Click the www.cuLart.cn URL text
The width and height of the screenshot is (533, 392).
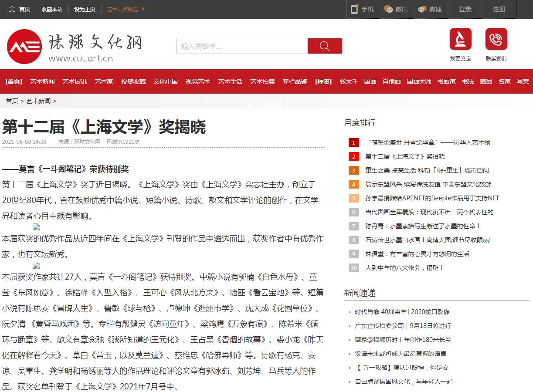81,58
